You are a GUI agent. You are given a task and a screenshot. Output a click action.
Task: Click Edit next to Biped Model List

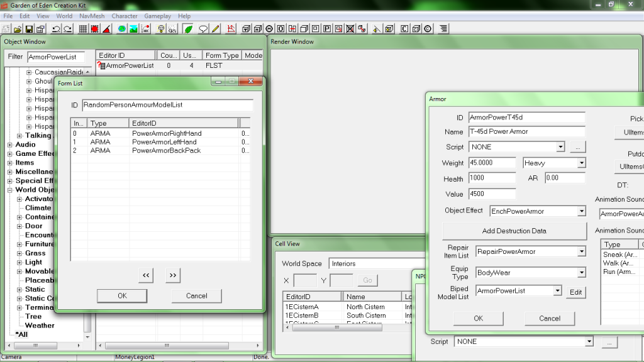576,292
